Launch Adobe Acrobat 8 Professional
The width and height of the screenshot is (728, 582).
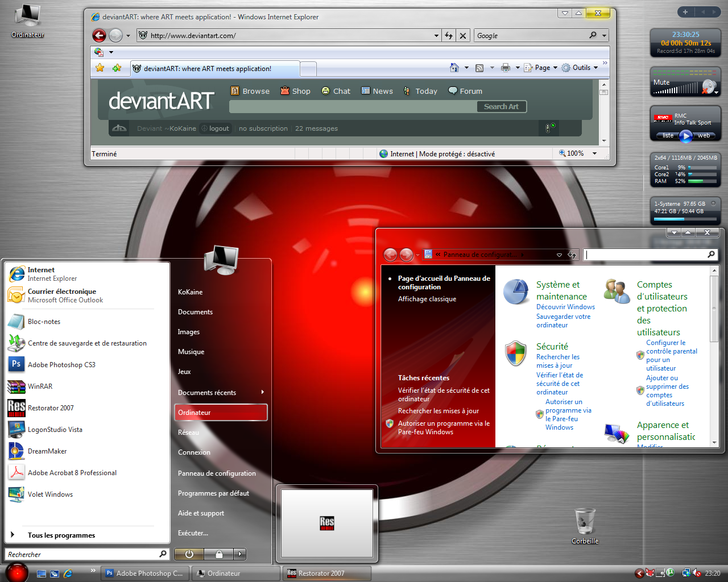point(88,473)
